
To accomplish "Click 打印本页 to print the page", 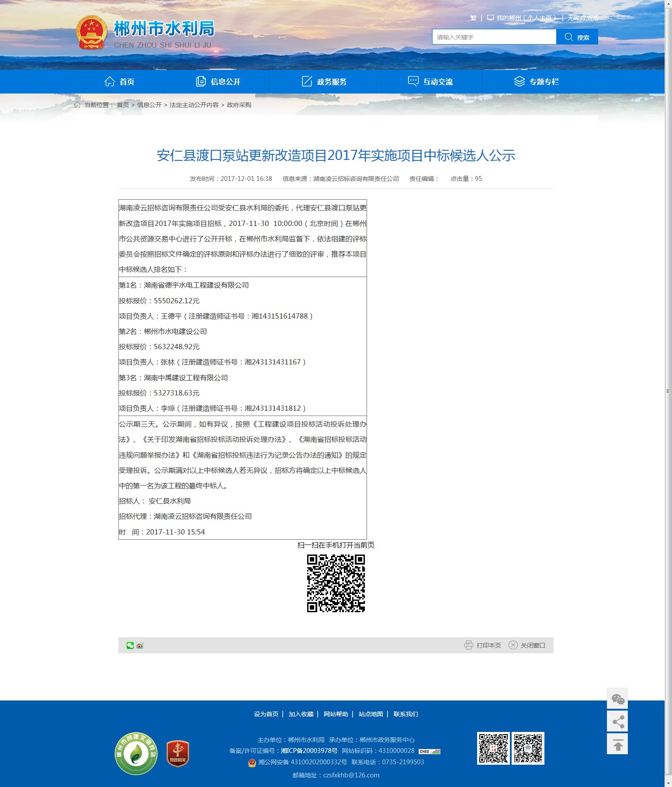I will point(483,645).
